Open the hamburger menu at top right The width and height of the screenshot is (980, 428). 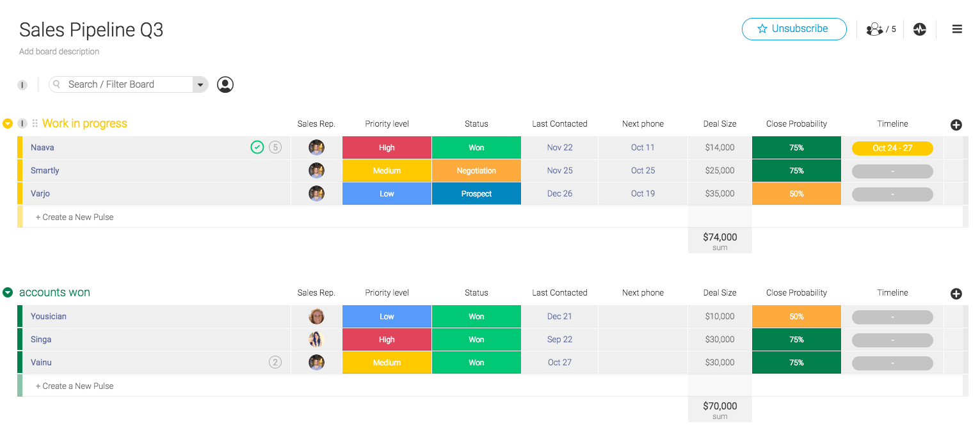coord(957,29)
